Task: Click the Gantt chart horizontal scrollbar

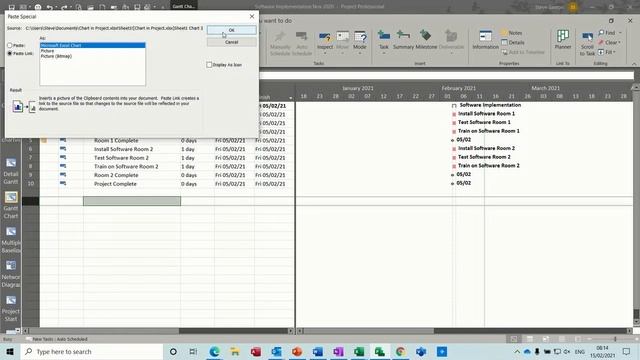Action: [465, 331]
